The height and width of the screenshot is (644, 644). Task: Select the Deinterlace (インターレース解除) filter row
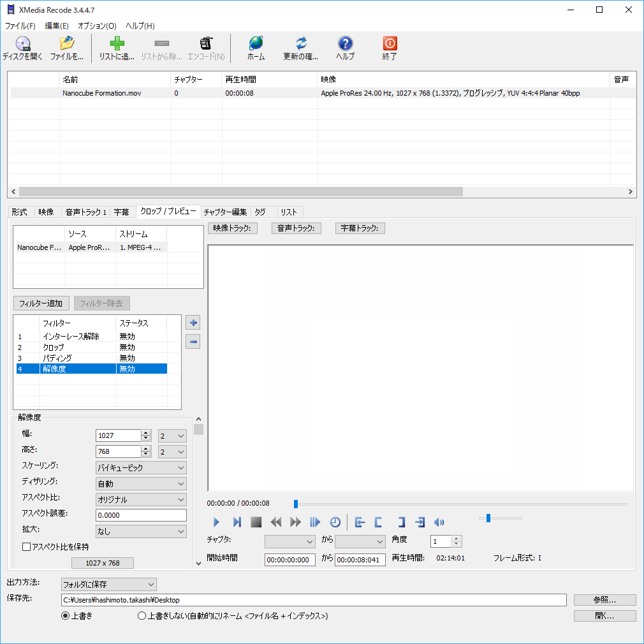(x=92, y=337)
